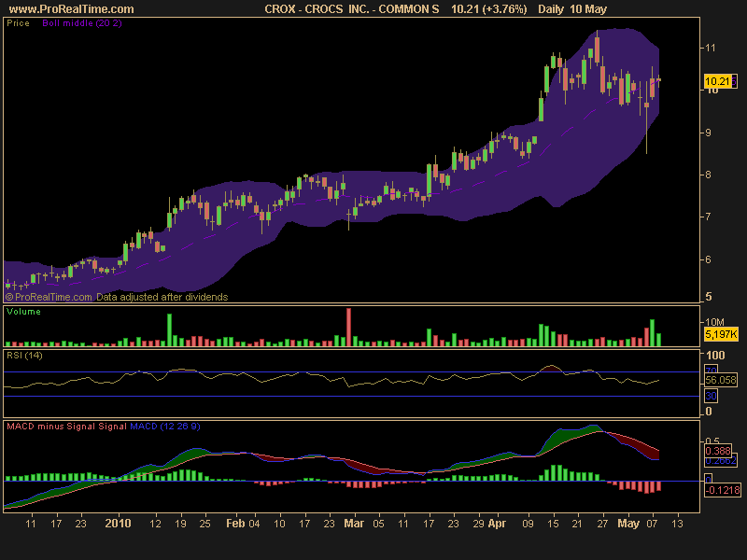Click the Feb 04 date axis label
Screen dimensions: 747x560
[243, 524]
